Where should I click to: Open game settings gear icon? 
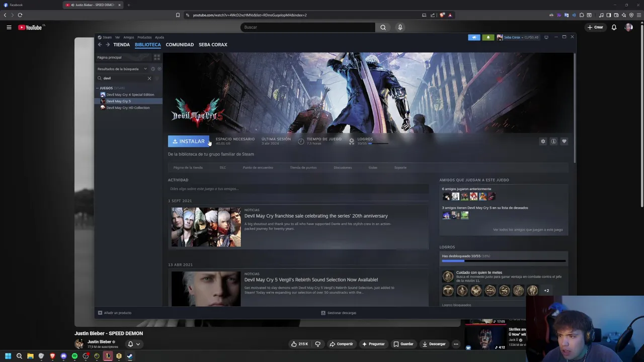pos(543,141)
